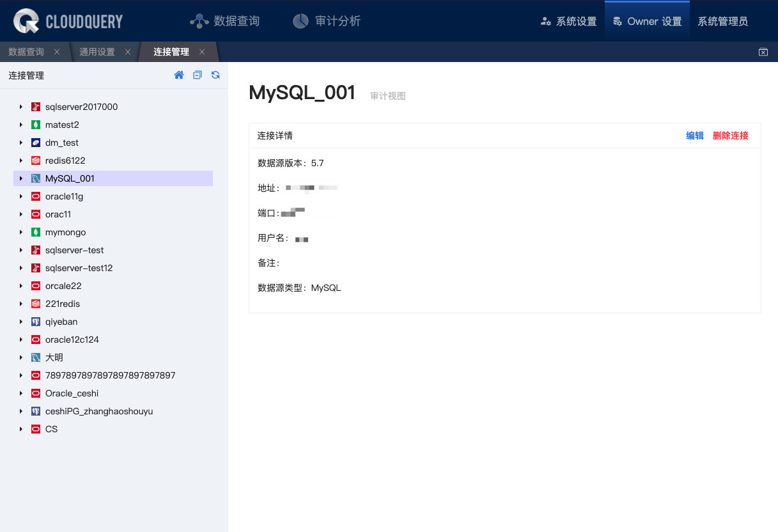
Task: Click the MySQL icon of 大明
Action: coord(36,357)
